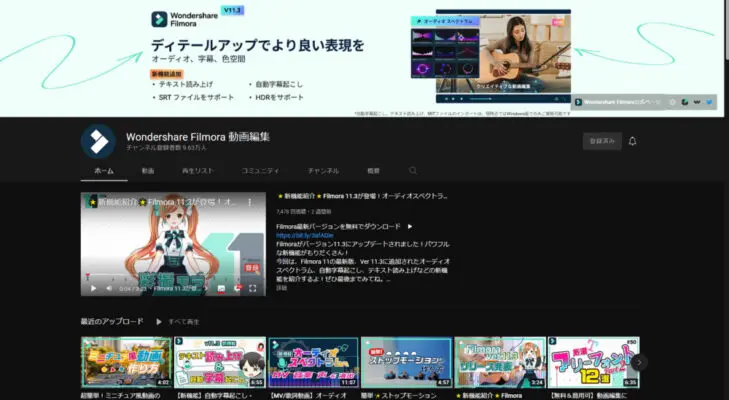Viewport: 729px width, 400px height.
Task: Go to the チャンネル tab
Action: click(323, 171)
